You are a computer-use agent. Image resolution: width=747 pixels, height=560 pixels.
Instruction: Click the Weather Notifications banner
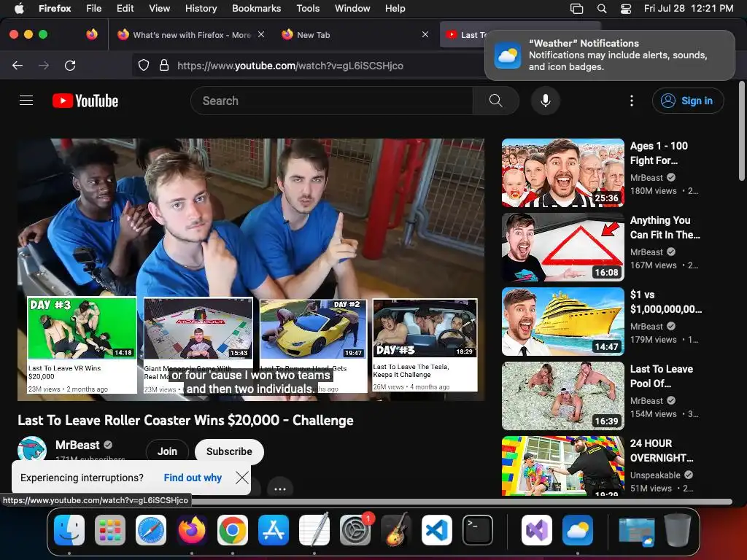point(610,55)
